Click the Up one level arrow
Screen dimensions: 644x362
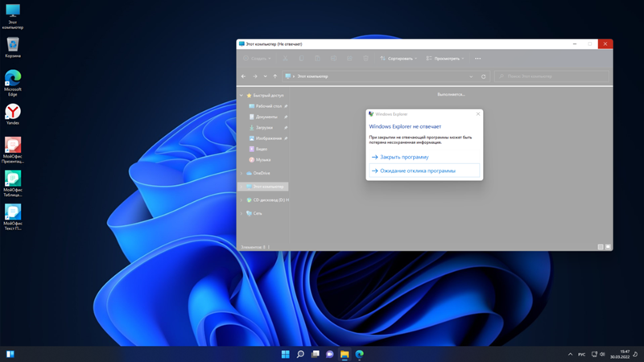point(275,76)
